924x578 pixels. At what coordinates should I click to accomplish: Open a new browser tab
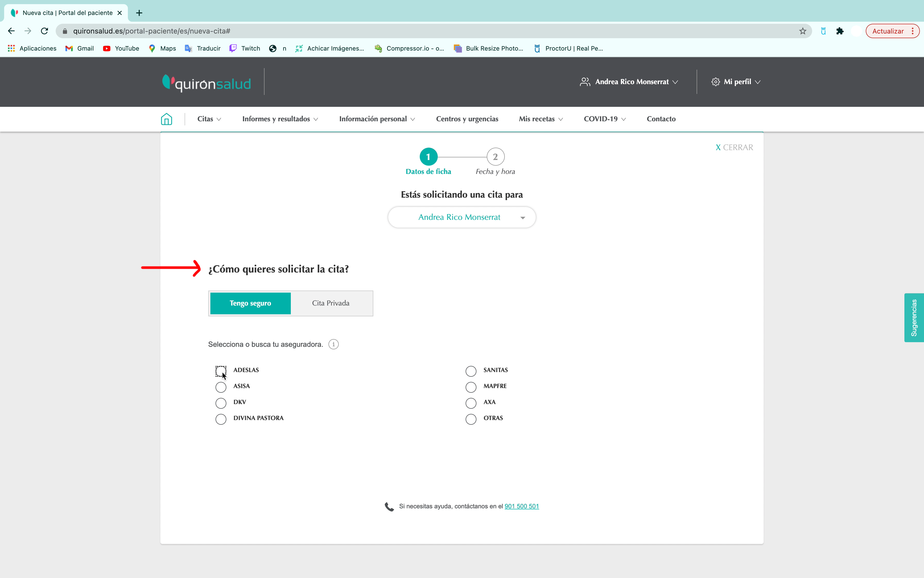[x=139, y=13]
